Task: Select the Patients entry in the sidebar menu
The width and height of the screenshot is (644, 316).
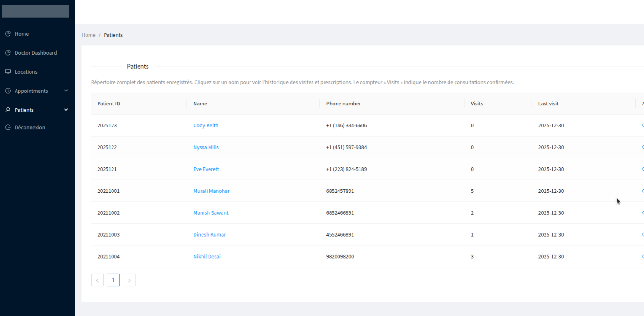Action: 24,110
